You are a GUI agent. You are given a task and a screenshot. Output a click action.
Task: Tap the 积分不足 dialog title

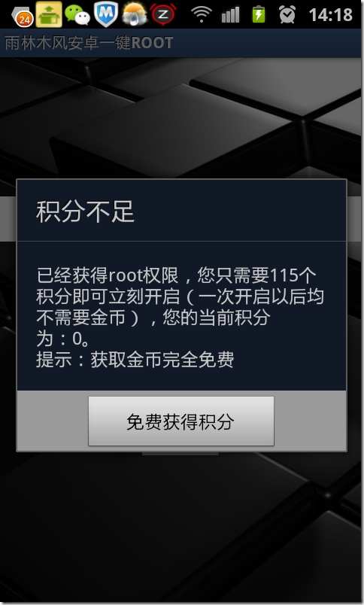point(85,212)
